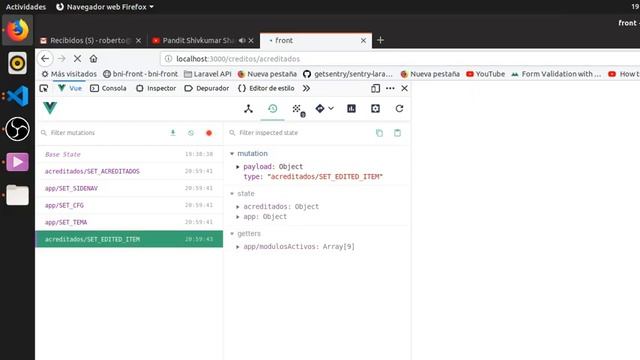This screenshot has width=640, height=360.
Task: Open the Routing tab diamond icon
Action: click(320, 109)
